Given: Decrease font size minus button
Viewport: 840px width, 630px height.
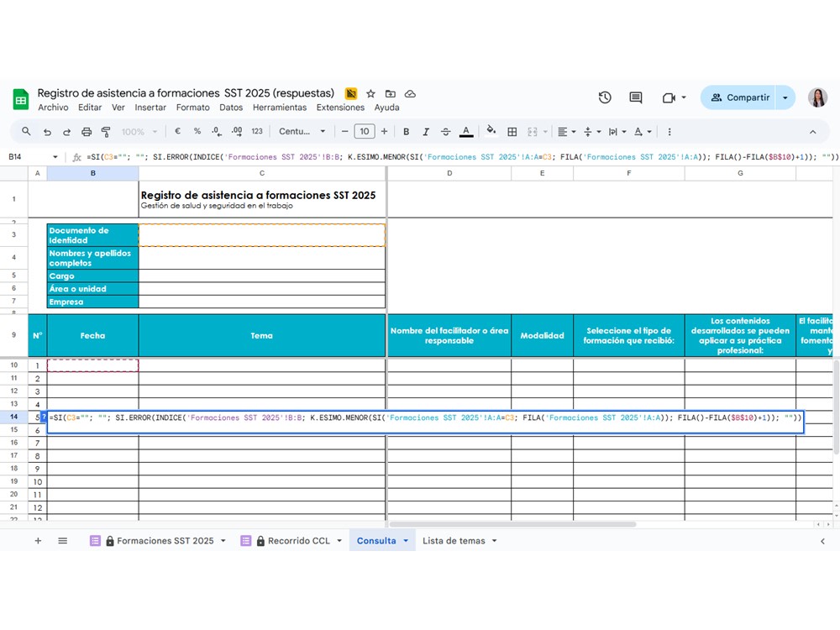Looking at the screenshot, I should 345,131.
